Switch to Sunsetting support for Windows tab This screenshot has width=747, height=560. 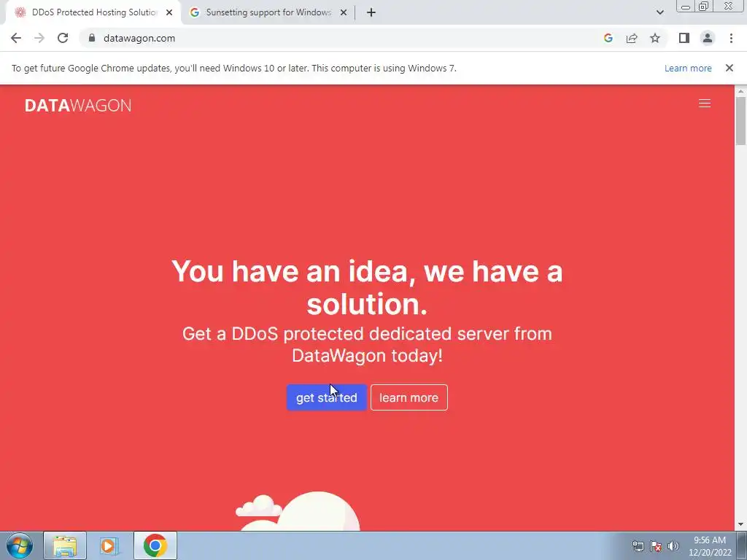[268, 12]
